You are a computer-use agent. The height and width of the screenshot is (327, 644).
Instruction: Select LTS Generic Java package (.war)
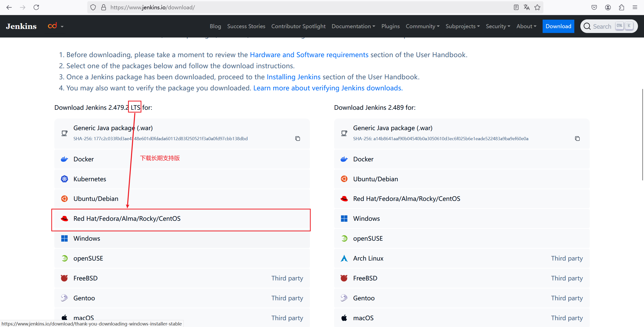182,133
